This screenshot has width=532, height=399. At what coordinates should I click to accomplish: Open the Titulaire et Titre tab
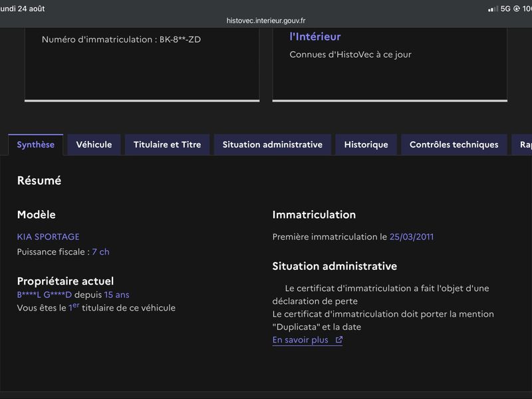point(168,144)
